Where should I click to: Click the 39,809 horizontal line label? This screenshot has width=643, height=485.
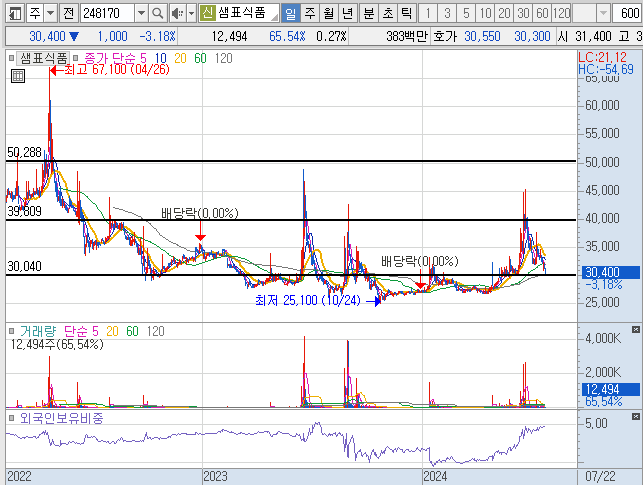coord(24,212)
